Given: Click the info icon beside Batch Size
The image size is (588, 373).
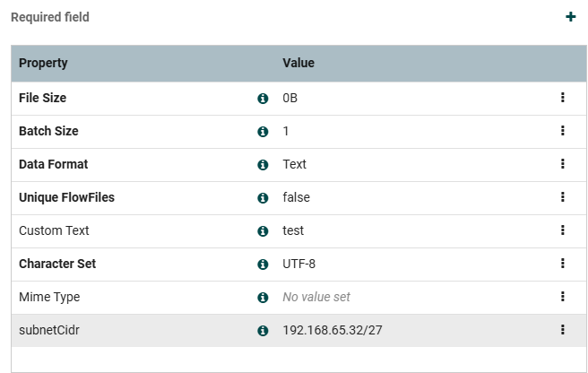Looking at the screenshot, I should coord(263,132).
